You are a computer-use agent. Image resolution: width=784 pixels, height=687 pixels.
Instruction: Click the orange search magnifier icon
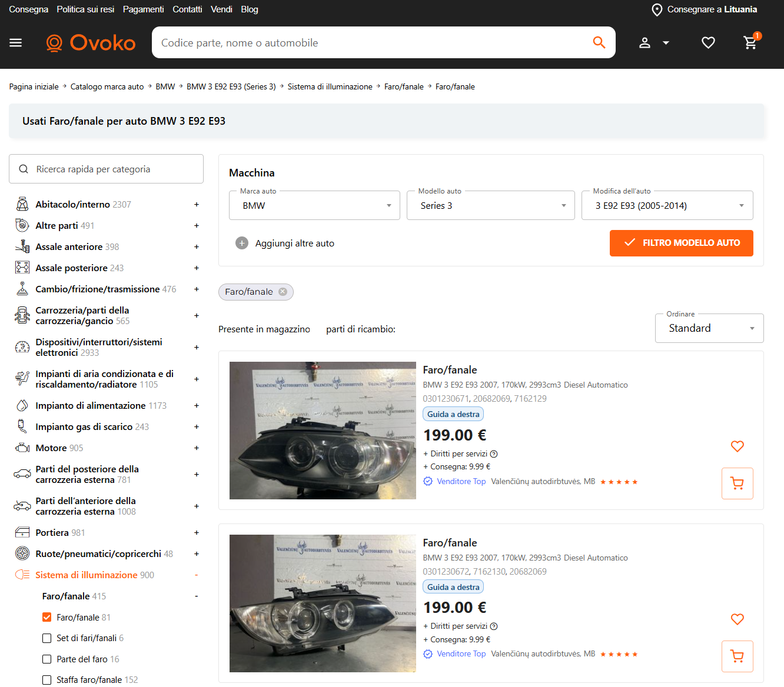click(599, 42)
